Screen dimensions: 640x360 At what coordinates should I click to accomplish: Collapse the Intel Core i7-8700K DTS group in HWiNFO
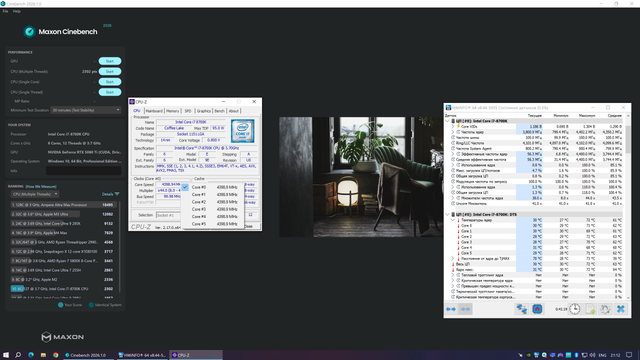448,215
